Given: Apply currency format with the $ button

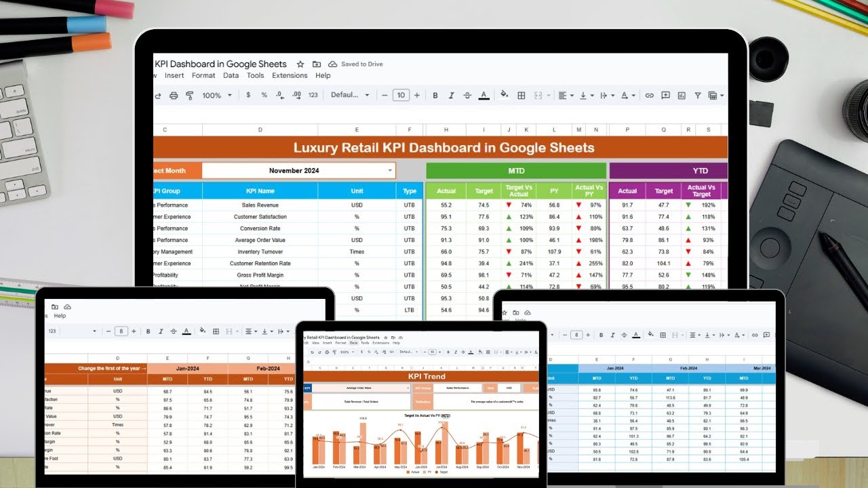Looking at the screenshot, I should [x=248, y=96].
